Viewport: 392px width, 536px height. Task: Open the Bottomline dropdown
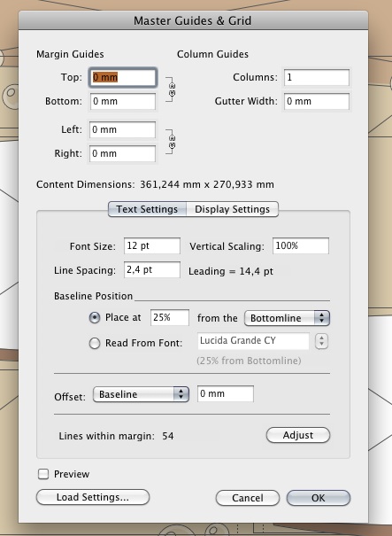tap(287, 318)
